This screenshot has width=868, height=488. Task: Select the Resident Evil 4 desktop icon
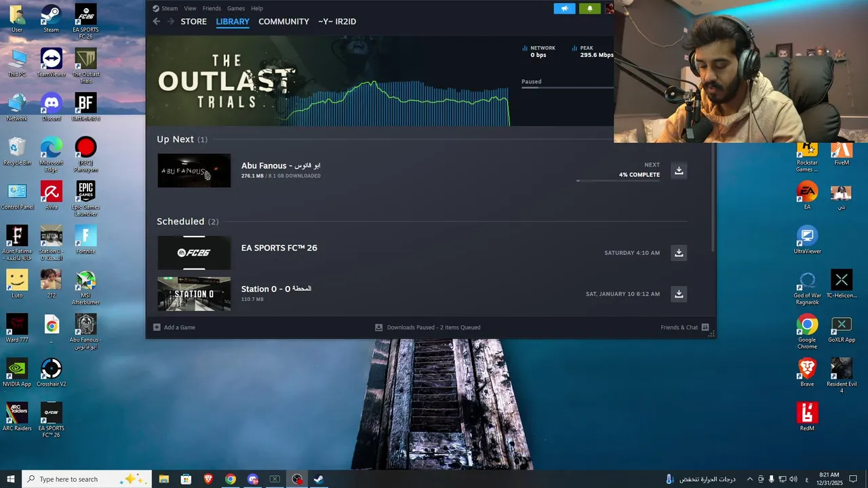(x=842, y=375)
